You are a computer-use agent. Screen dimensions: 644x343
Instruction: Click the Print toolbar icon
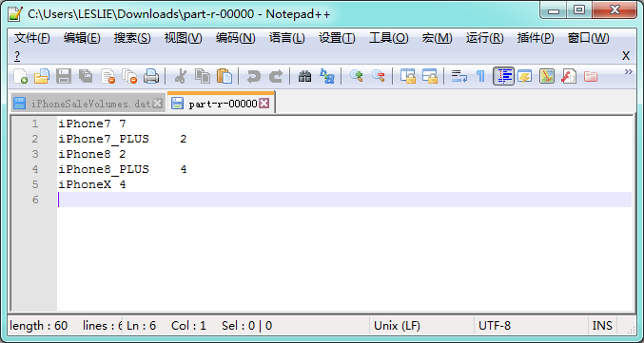pos(151,76)
